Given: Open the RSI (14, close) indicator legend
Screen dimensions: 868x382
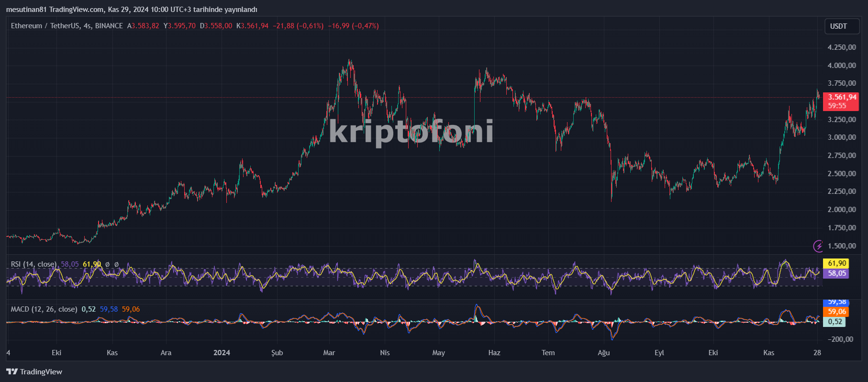Looking at the screenshot, I should coord(33,264).
